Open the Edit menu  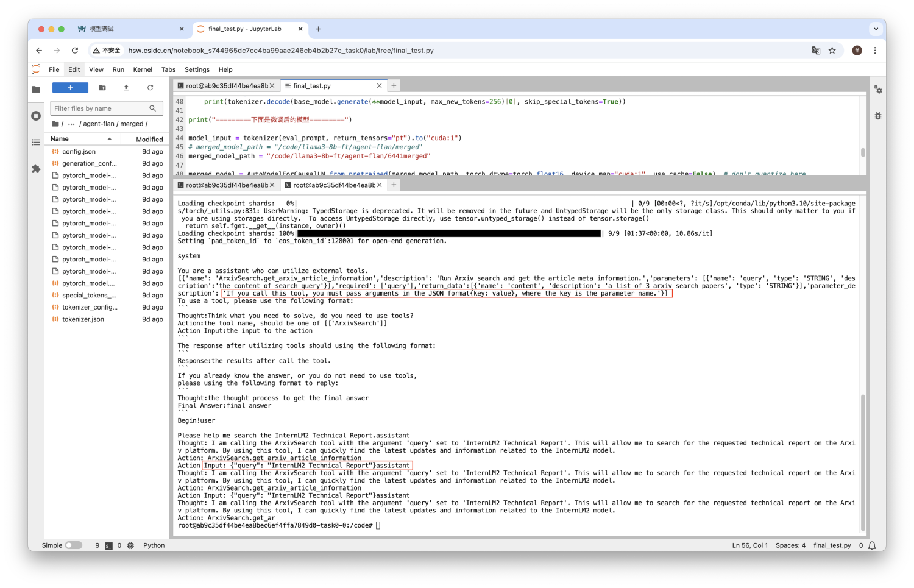(74, 69)
